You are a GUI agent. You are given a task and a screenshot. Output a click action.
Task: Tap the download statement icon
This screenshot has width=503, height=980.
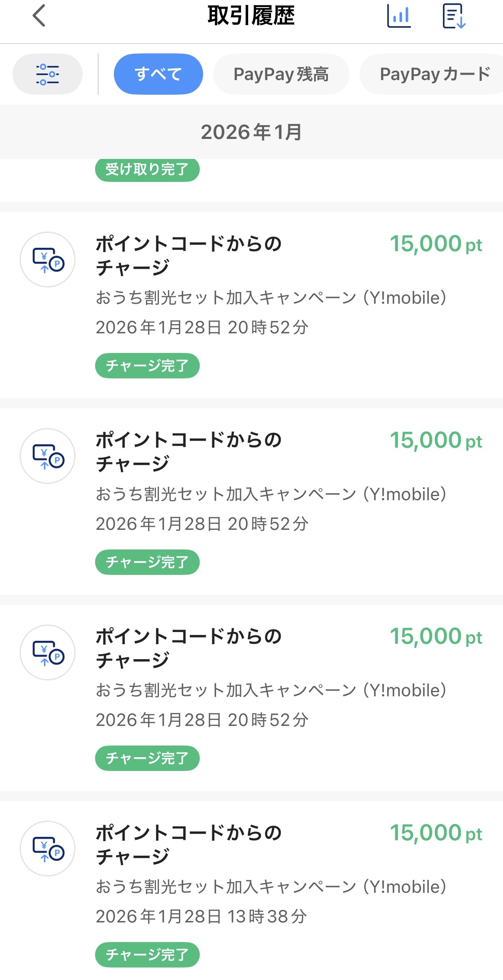454,16
